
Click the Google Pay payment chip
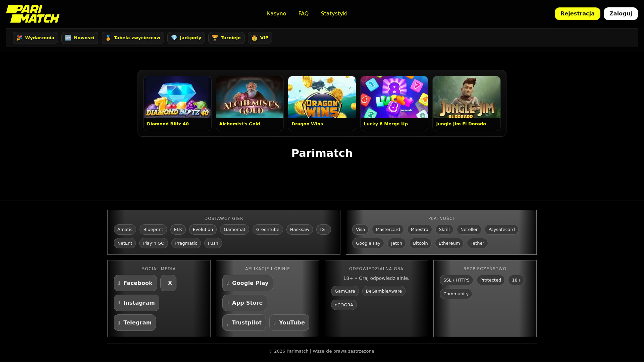point(368,243)
